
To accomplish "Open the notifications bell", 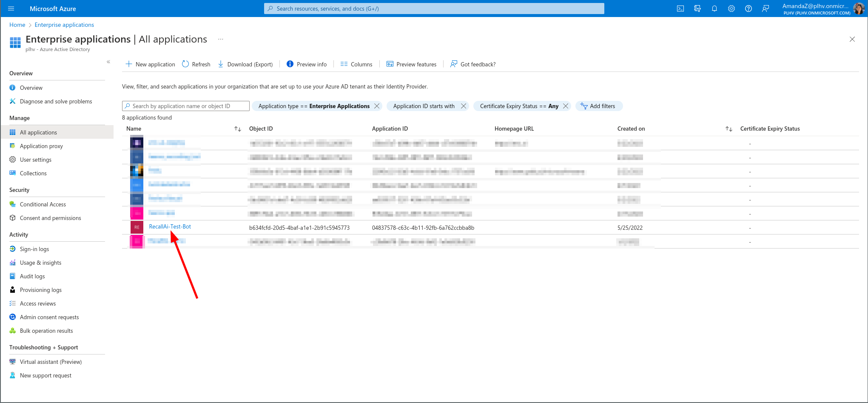I will click(714, 9).
